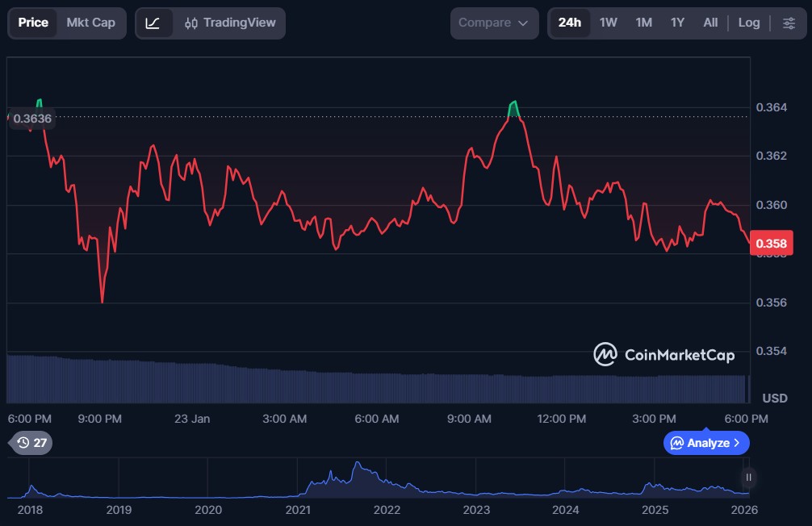Switch chart to Mkt Cap
Viewport: 812px width, 526px height.
click(90, 23)
